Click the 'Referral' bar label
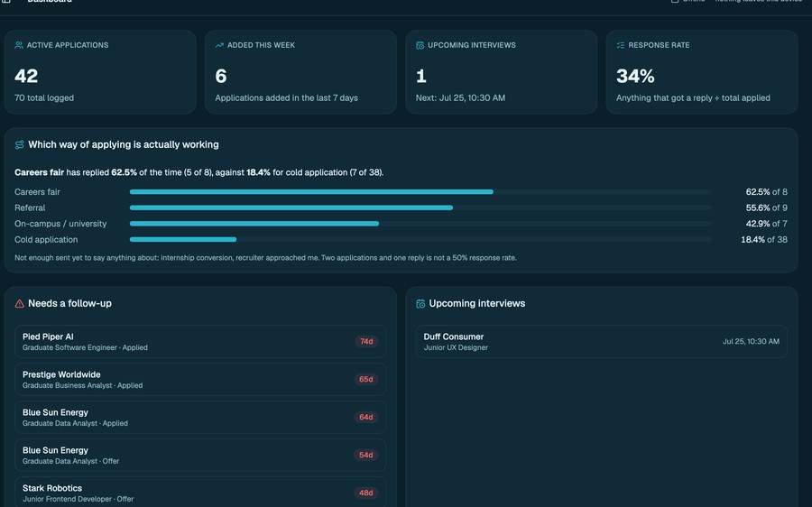 point(30,207)
